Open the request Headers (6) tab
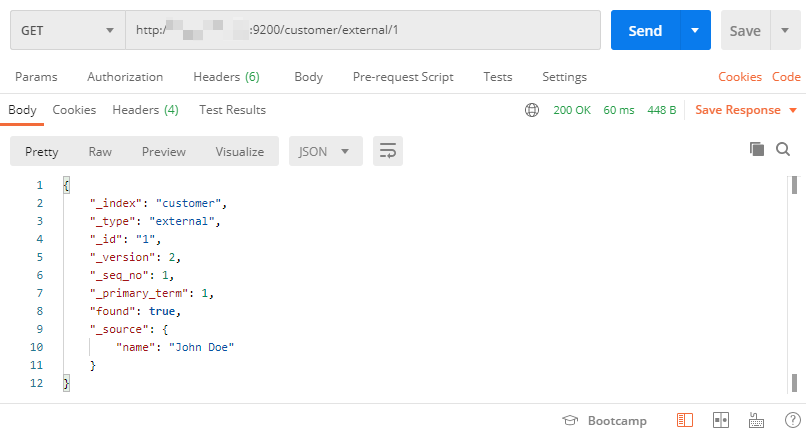Screen dimensions: 806x432 pos(226,77)
